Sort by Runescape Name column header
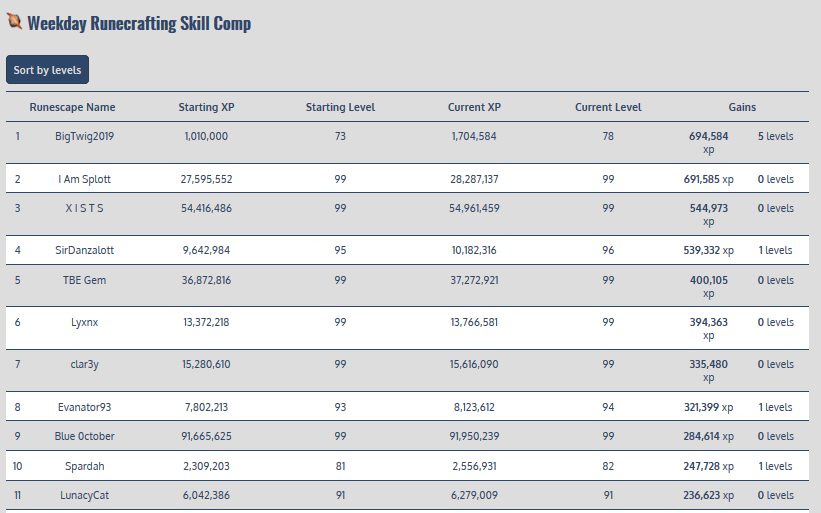The height and width of the screenshot is (513, 821). point(72,107)
